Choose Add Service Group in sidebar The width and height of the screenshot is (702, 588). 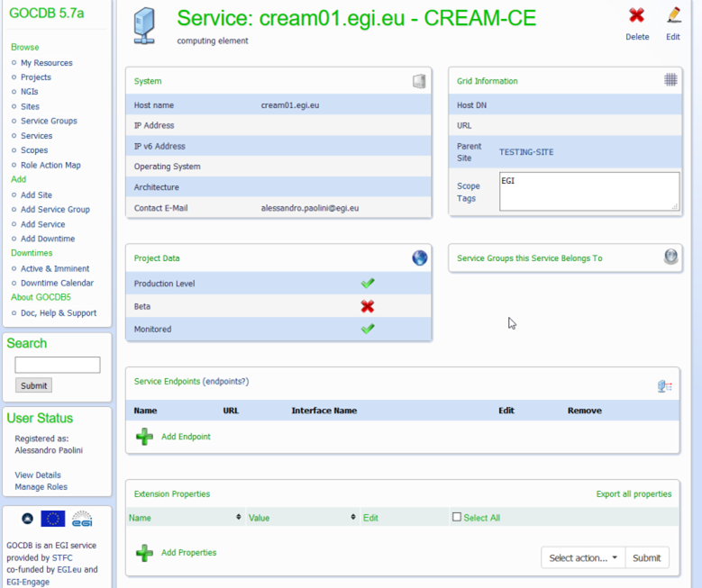coord(55,210)
